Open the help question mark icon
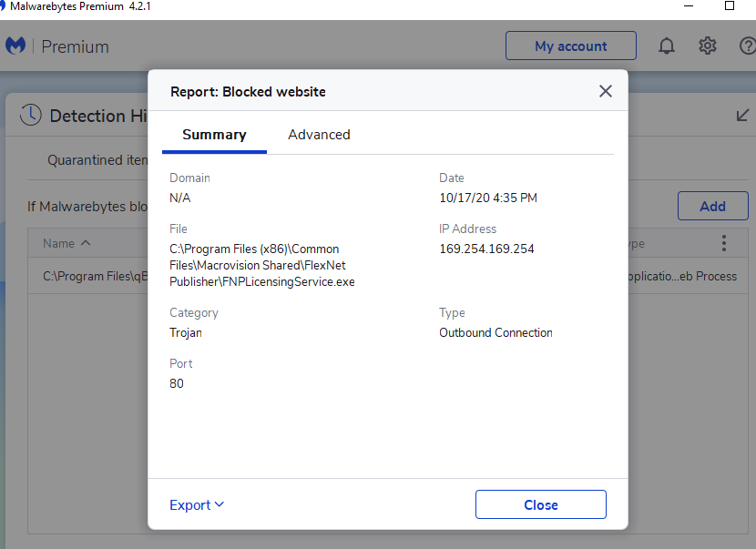756x549 pixels. click(x=747, y=46)
